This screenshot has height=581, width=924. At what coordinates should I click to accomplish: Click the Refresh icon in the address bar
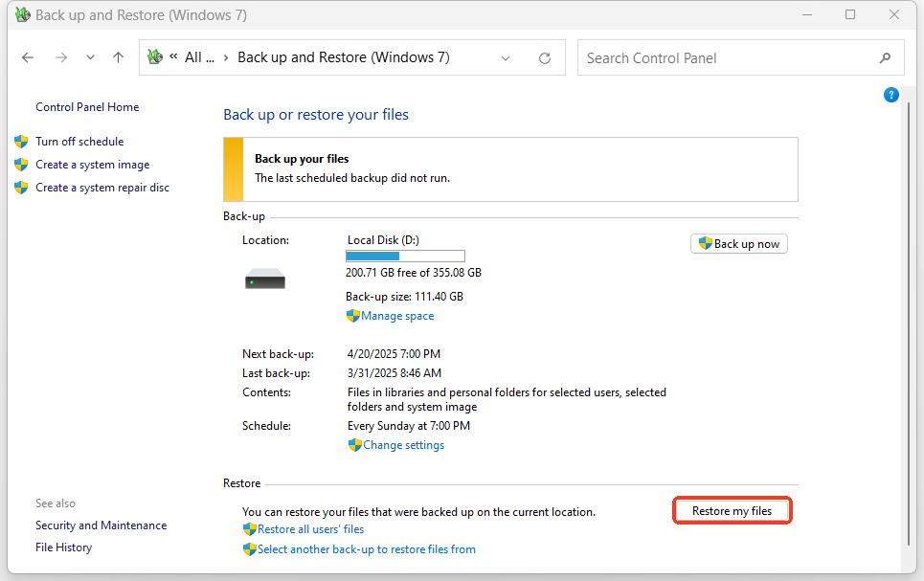click(x=544, y=57)
